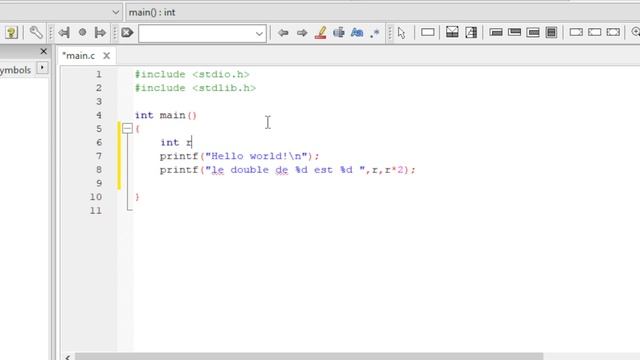Screen dimensions: 640x360
Task: Switch to the Symbols tab
Action: click(16, 70)
